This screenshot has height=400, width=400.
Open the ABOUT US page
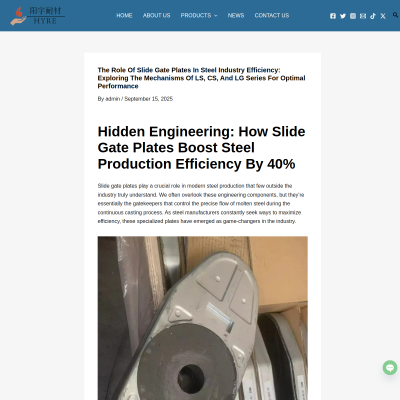(x=156, y=15)
